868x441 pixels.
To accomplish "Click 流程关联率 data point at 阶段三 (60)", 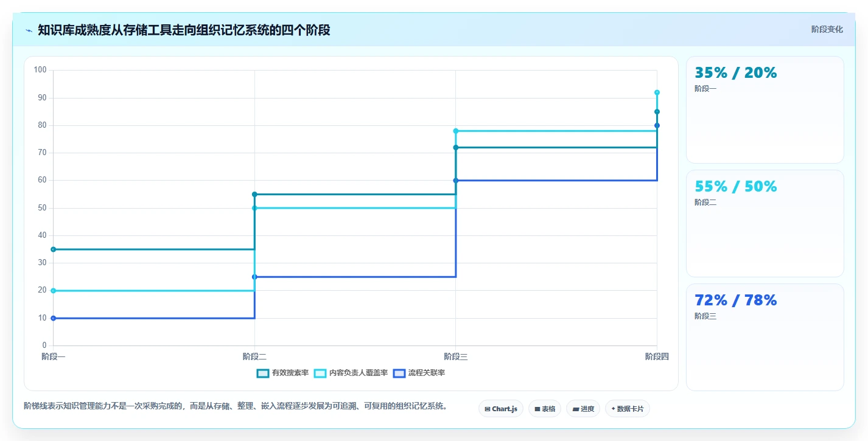I will coord(456,181).
